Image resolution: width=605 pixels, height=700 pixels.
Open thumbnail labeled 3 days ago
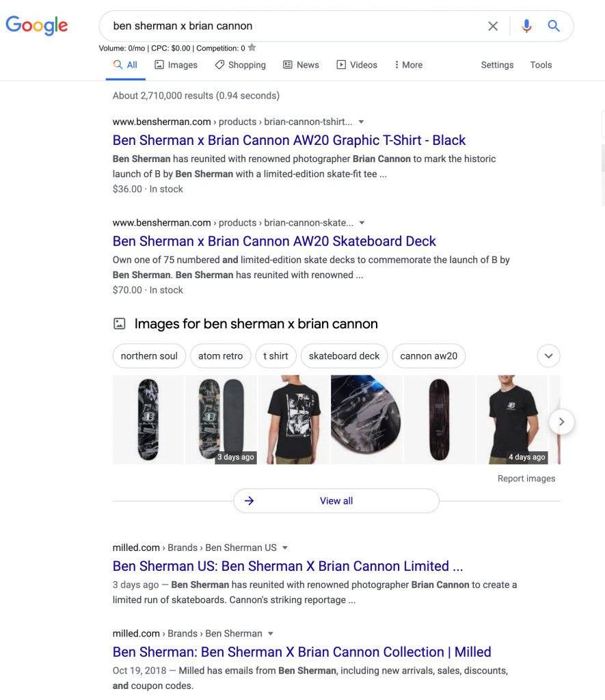click(x=221, y=420)
